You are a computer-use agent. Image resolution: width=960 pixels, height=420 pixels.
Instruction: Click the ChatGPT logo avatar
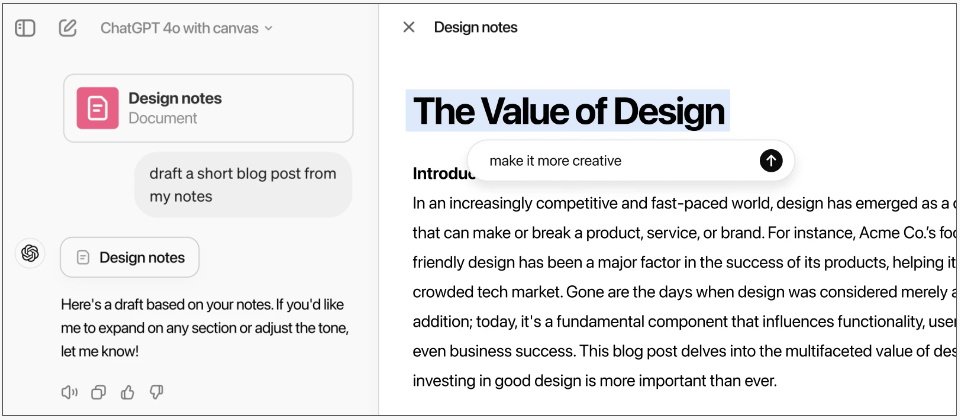pyautogui.click(x=30, y=253)
